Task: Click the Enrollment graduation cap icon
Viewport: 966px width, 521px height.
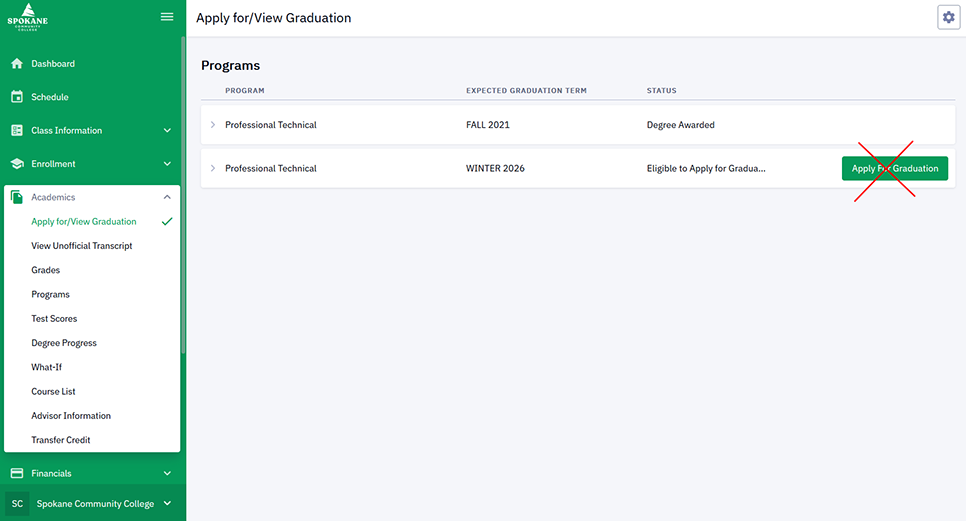Action: [17, 164]
